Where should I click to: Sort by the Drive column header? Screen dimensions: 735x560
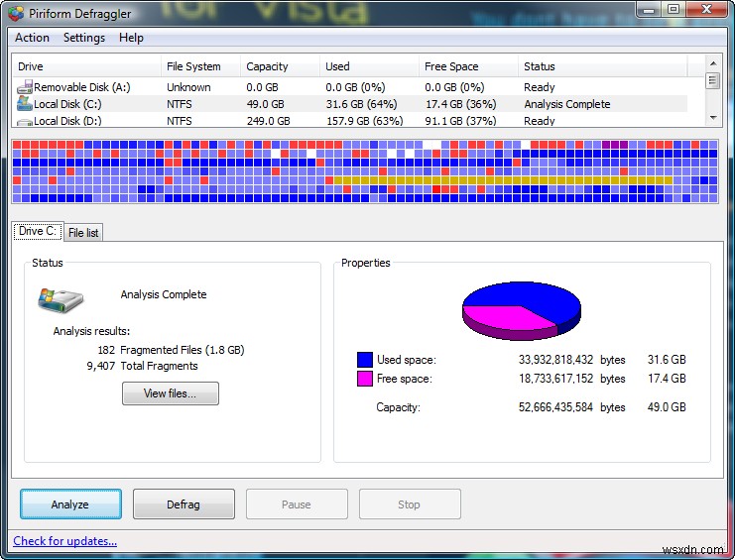[x=86, y=66]
